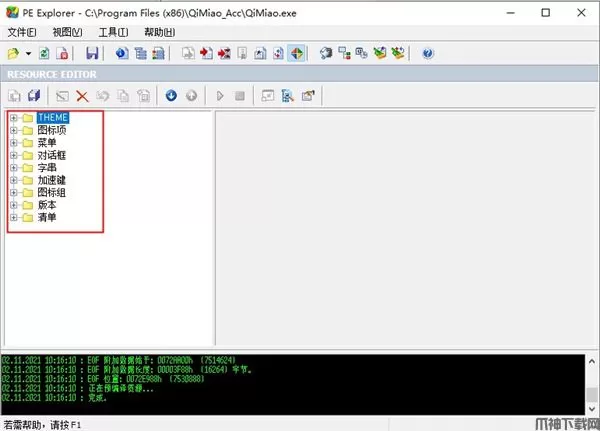600x431 pixels.
Task: Click the grayed first Resource Editor toolbar icon
Action: 15,96
